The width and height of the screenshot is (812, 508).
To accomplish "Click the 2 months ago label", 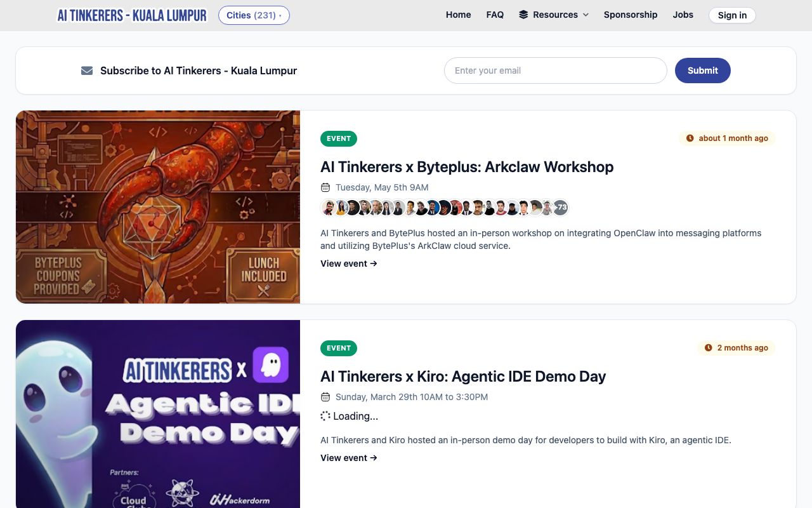I will tap(743, 348).
